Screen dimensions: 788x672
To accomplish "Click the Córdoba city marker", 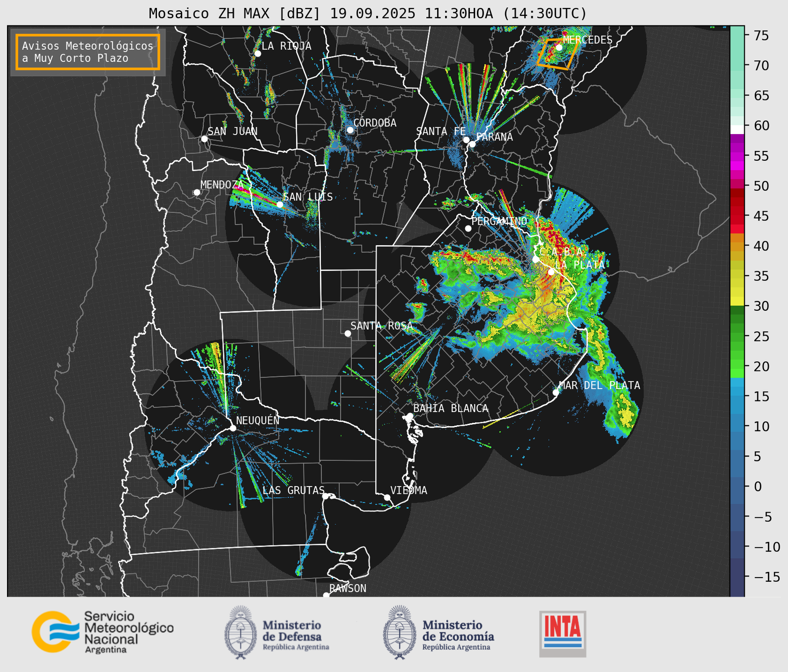I will [x=350, y=130].
